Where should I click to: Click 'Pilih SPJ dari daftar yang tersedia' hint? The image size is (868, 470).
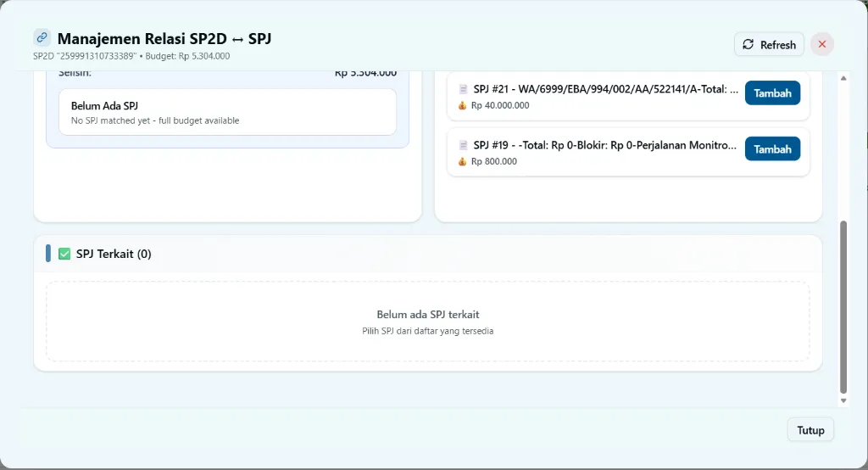[428, 331]
